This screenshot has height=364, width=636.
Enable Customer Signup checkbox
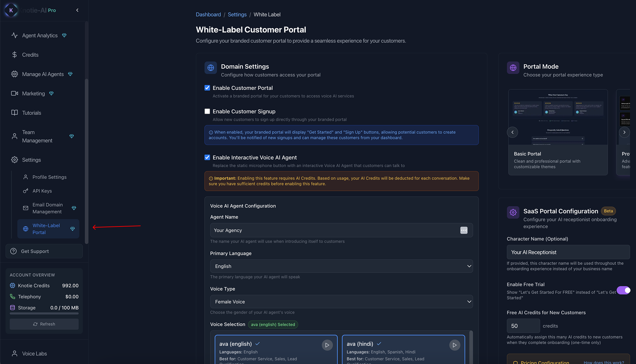coord(207,111)
